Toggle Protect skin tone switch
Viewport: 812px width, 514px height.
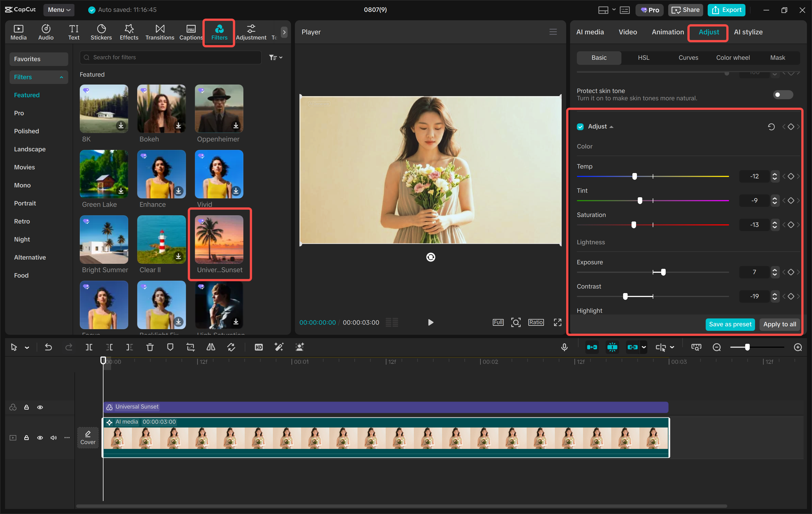coord(783,95)
